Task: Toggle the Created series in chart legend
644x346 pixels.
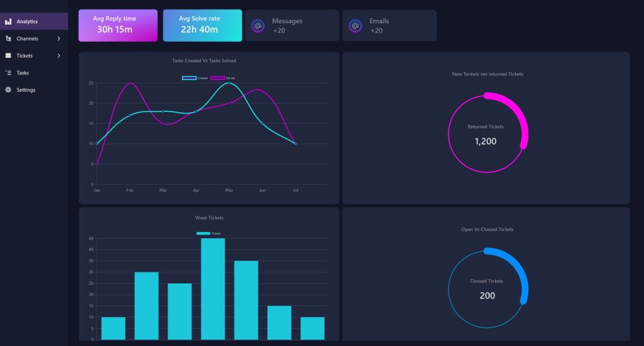Action: [x=195, y=78]
